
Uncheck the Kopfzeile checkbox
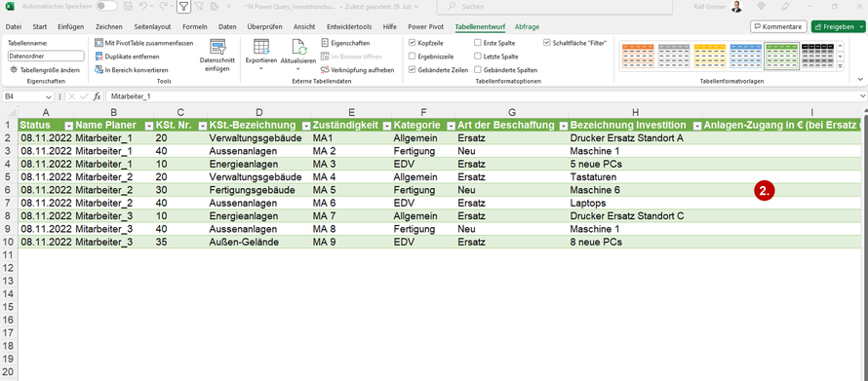[413, 43]
